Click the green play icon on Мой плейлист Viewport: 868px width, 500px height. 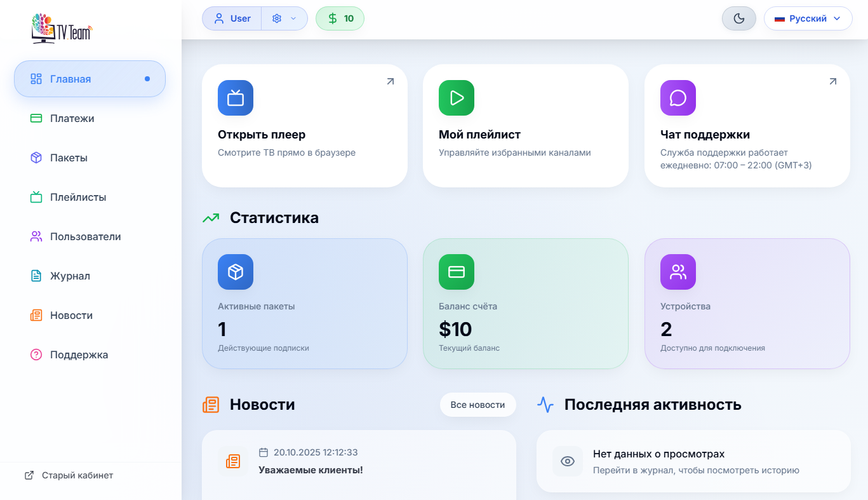tap(457, 98)
